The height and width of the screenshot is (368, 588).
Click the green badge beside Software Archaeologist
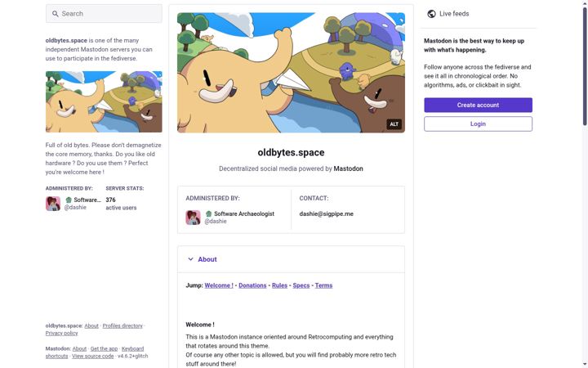[209, 213]
